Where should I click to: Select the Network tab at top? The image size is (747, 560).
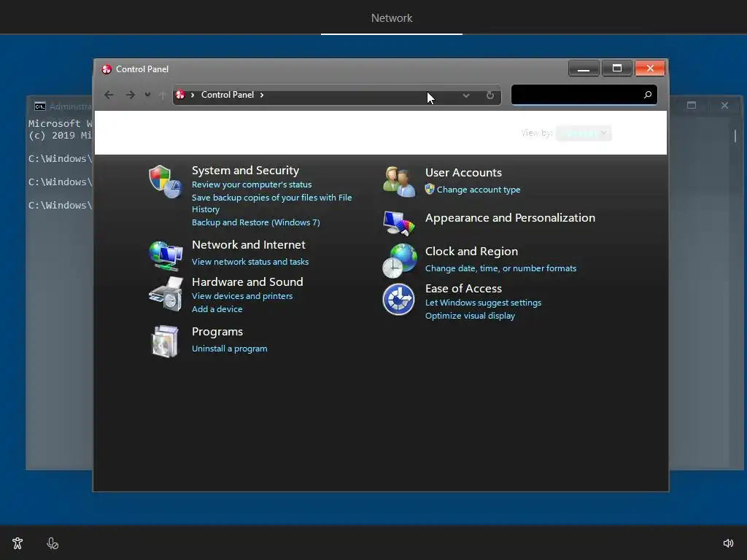pyautogui.click(x=392, y=18)
